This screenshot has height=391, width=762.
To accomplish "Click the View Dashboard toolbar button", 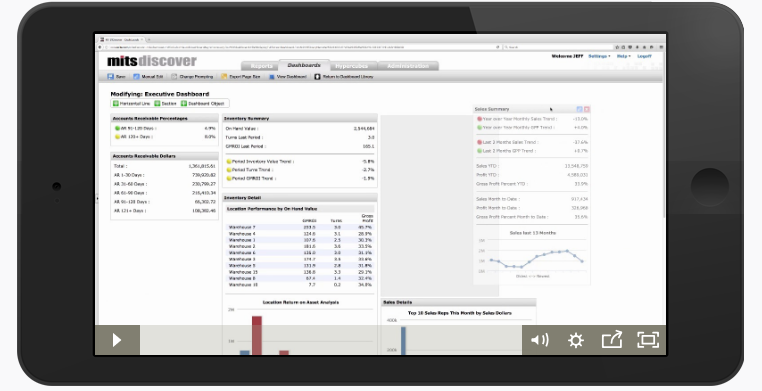I will (x=288, y=77).
